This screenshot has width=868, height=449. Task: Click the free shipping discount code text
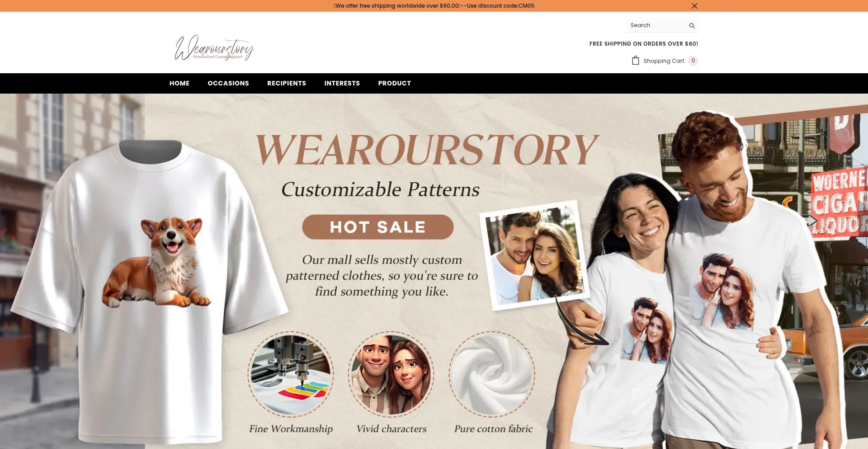pos(434,6)
